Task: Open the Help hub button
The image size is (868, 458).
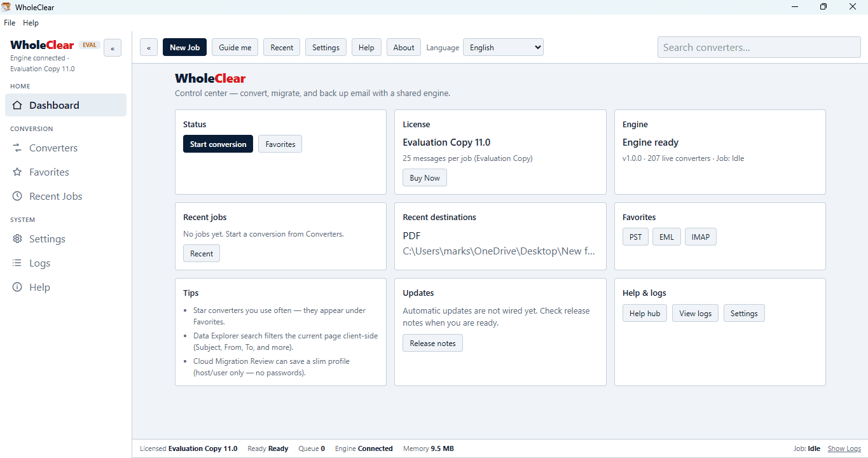Action: pos(645,313)
